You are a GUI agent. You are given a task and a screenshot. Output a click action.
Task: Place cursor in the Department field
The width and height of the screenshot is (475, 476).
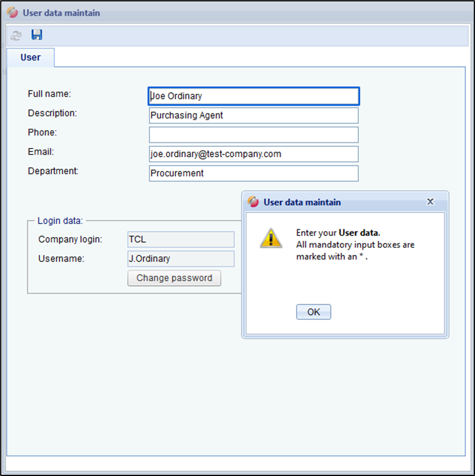click(253, 173)
